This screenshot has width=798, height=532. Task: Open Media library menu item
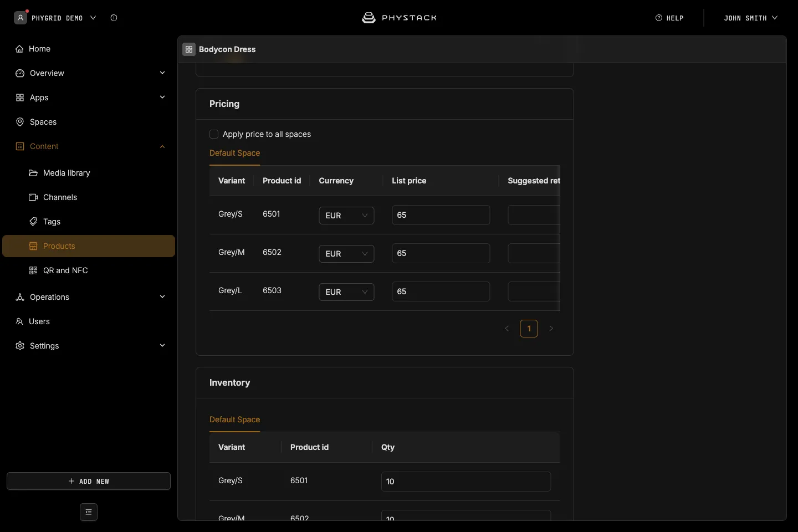[x=89, y=173]
